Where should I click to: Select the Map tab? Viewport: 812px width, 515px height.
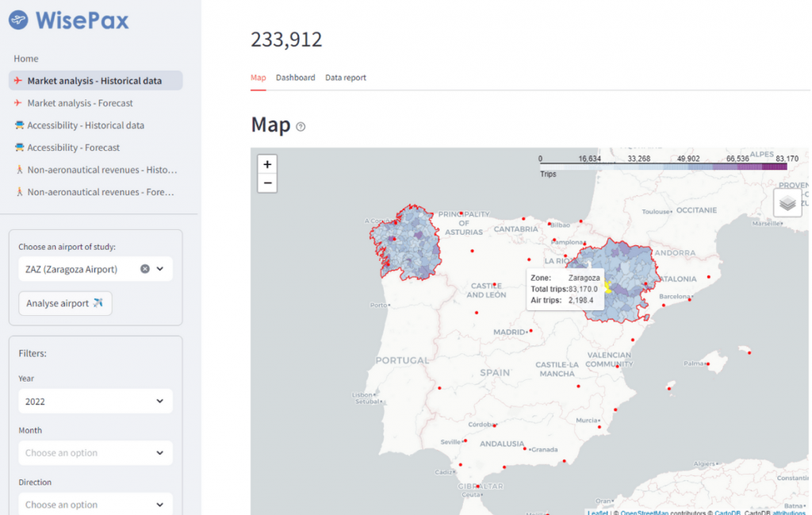coord(259,78)
